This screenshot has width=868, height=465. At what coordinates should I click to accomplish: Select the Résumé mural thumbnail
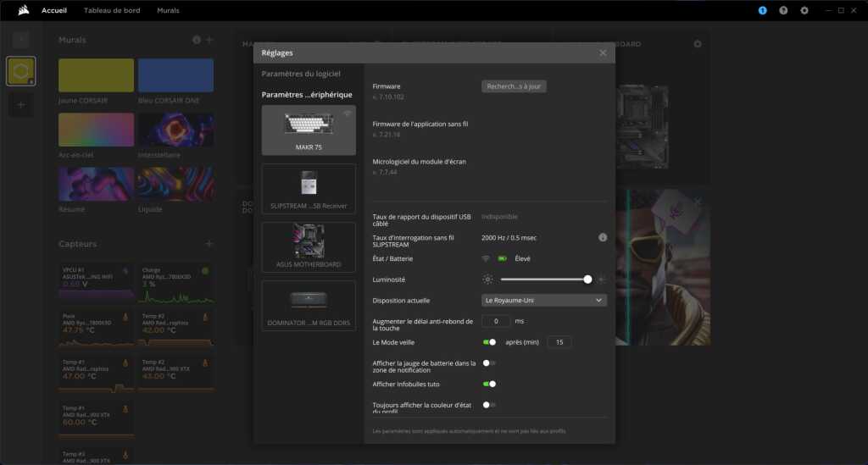(96, 184)
